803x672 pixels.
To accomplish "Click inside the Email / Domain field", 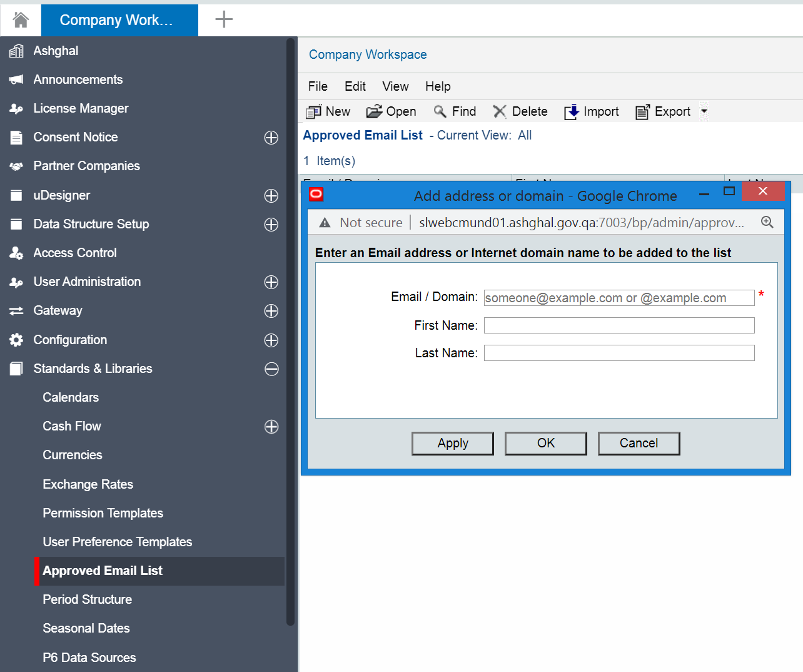I will pos(619,297).
